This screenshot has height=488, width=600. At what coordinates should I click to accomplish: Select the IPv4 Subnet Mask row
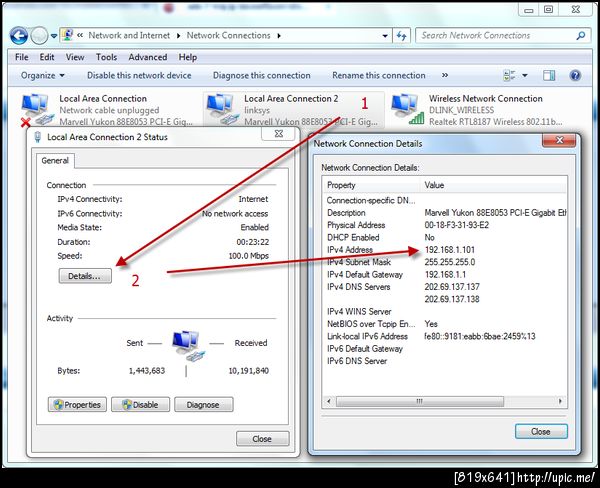click(444, 262)
